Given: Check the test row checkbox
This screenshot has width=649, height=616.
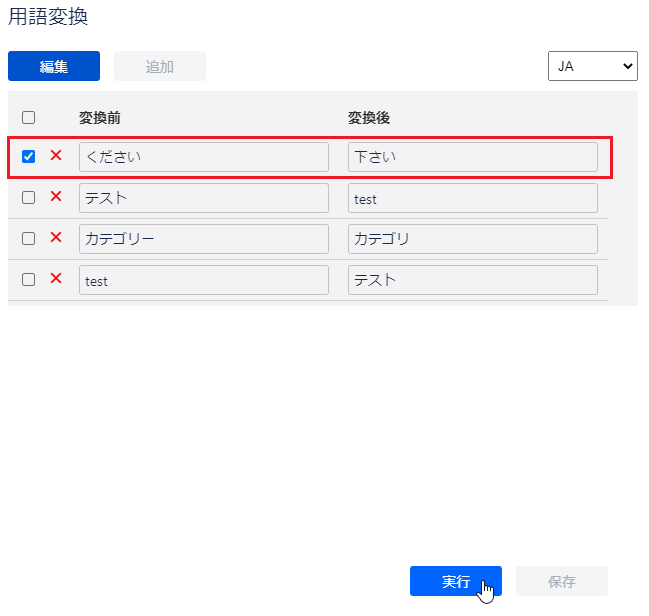Looking at the screenshot, I should [x=29, y=280].
